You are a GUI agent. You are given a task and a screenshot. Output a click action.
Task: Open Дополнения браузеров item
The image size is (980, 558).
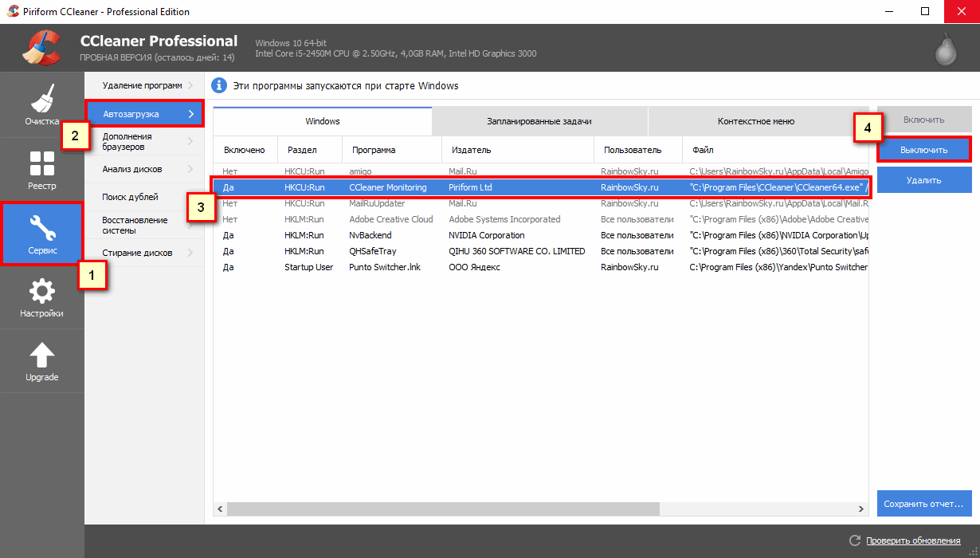tap(144, 141)
